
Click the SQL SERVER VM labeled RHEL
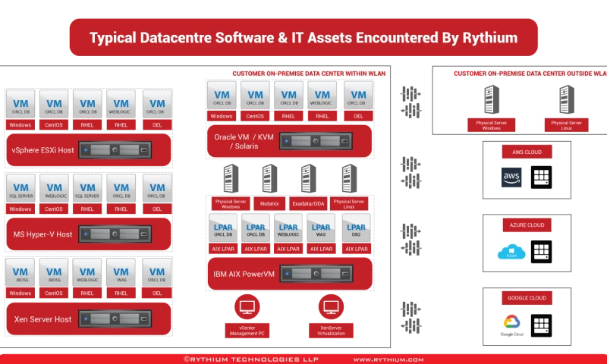87,188
